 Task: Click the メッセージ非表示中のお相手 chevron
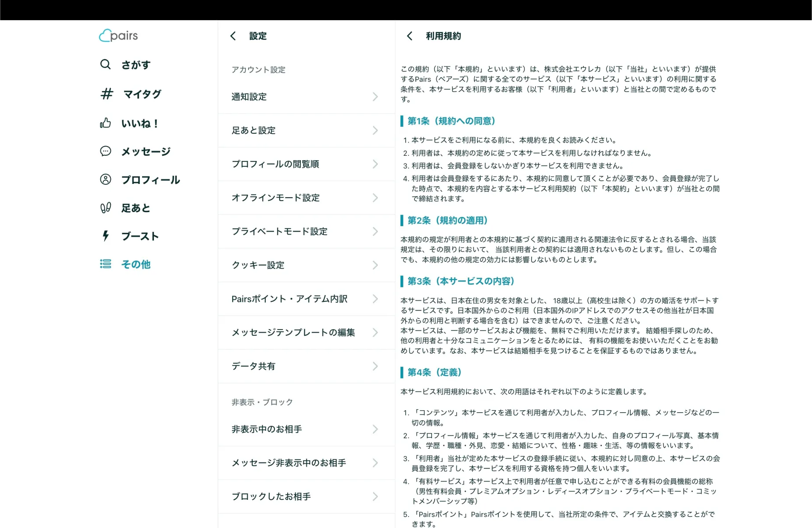pos(375,463)
